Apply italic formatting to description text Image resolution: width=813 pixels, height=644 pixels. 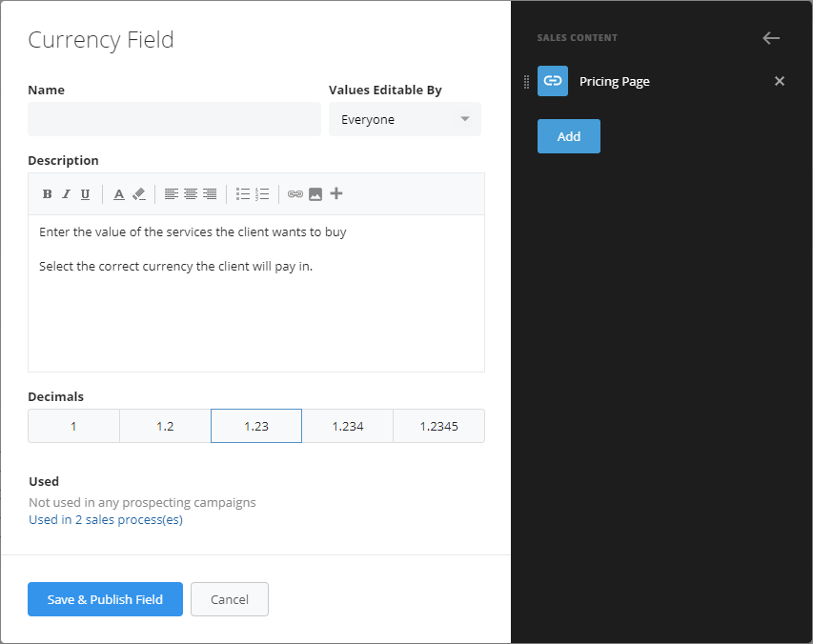(66, 193)
